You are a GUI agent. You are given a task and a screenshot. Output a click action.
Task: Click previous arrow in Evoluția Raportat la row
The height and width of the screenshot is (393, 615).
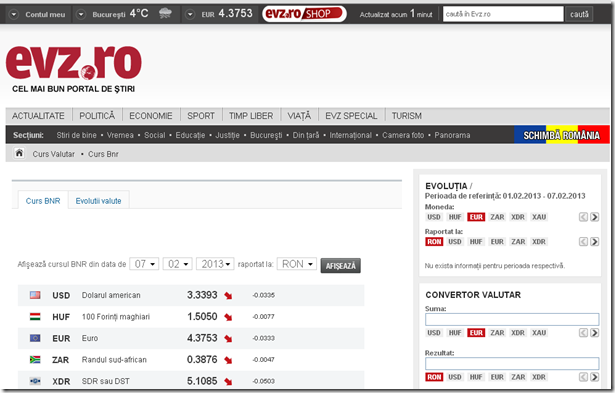[583, 242]
